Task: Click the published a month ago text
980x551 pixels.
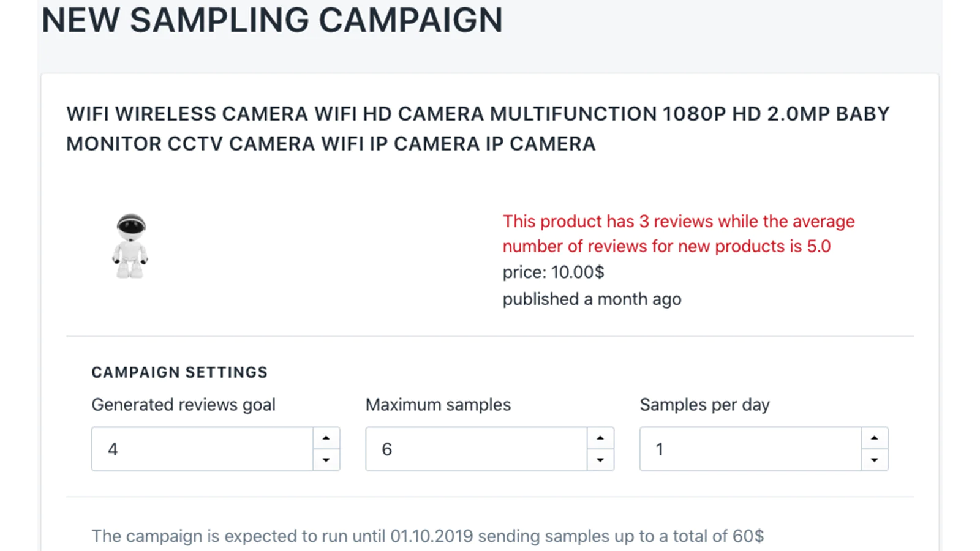Action: point(592,299)
